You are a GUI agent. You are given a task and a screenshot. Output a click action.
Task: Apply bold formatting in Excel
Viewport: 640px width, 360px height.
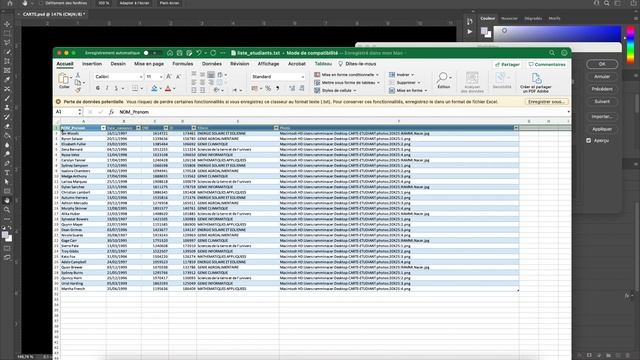point(98,88)
